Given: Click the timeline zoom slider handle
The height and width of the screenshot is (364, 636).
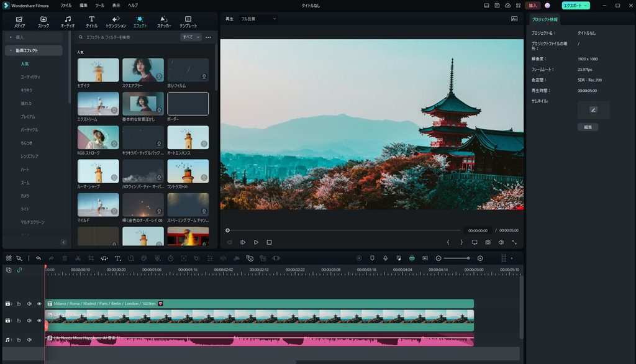Looking at the screenshot, I should [468, 258].
